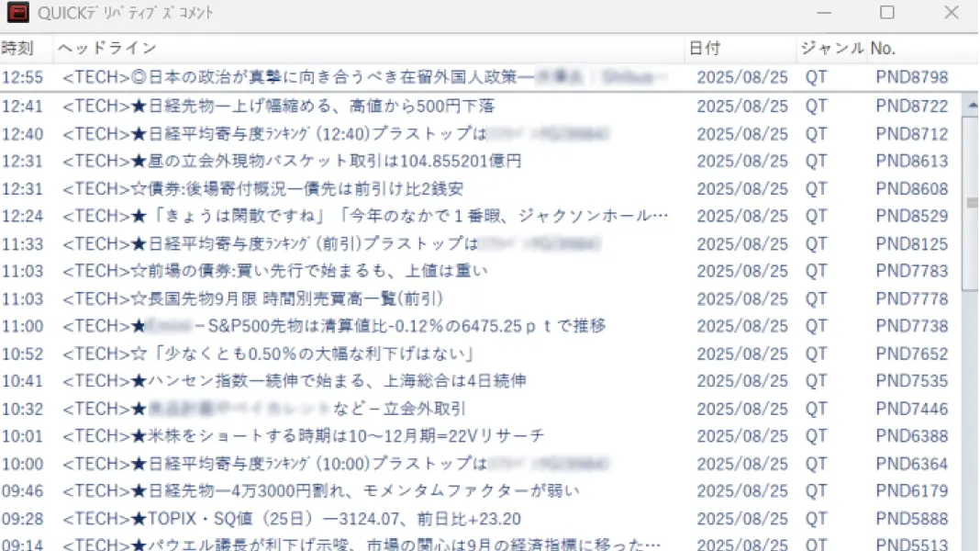980x551 pixels.
Task: Click the QT genre in the PND7535 row
Action: [817, 381]
